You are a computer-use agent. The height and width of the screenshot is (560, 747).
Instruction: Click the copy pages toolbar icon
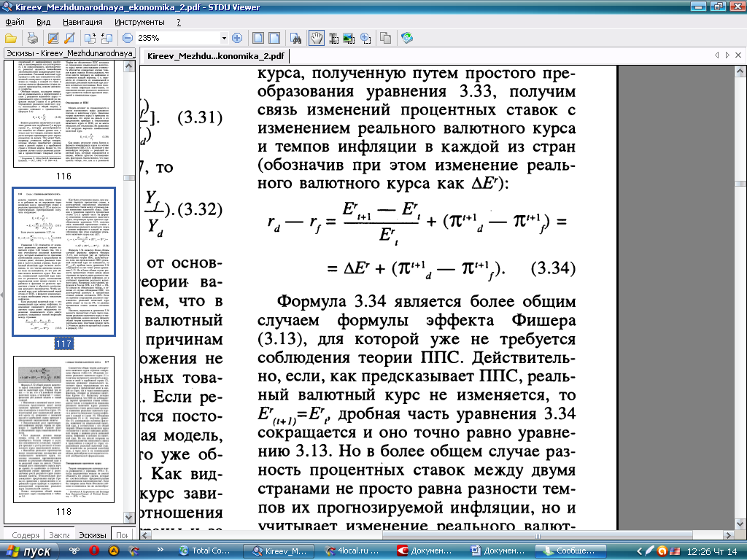click(385, 38)
